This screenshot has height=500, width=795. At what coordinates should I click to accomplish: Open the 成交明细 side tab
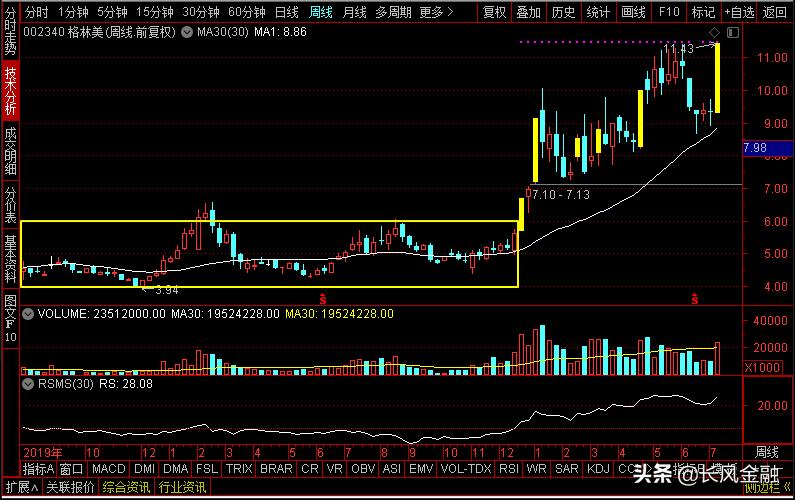point(10,151)
